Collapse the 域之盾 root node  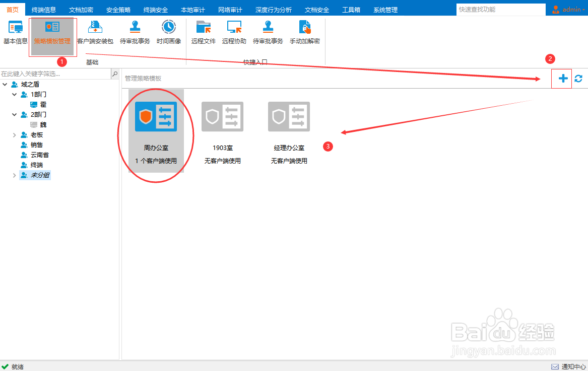[5, 85]
